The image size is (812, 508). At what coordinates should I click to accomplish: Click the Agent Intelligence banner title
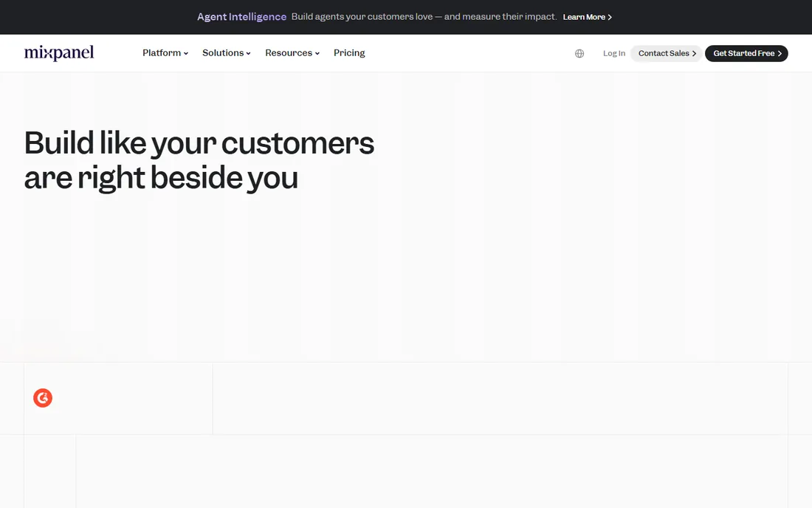click(241, 16)
